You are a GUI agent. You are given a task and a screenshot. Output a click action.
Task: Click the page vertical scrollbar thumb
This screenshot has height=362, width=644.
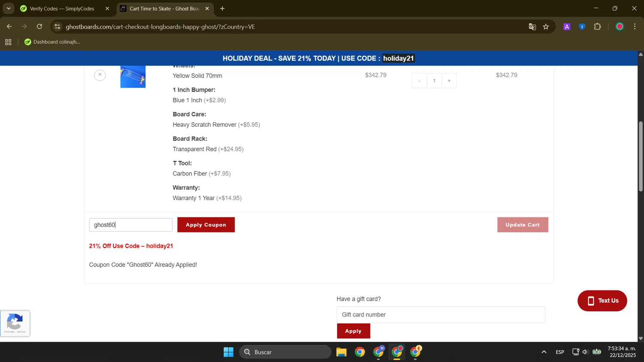coord(641,157)
